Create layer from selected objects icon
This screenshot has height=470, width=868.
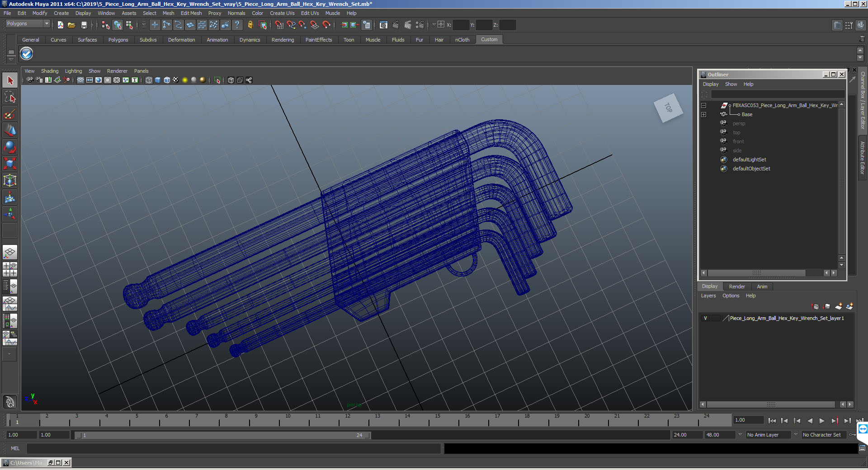849,306
